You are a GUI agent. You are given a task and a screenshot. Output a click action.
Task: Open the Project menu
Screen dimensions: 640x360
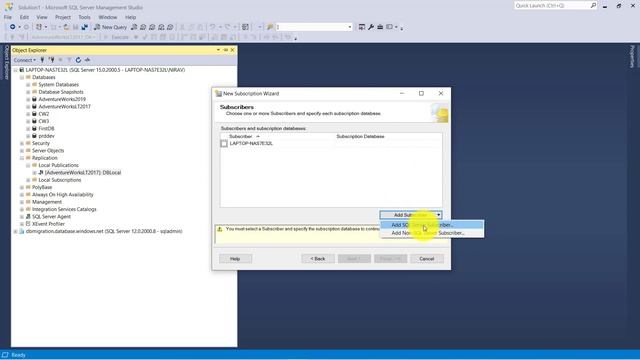(x=63, y=17)
